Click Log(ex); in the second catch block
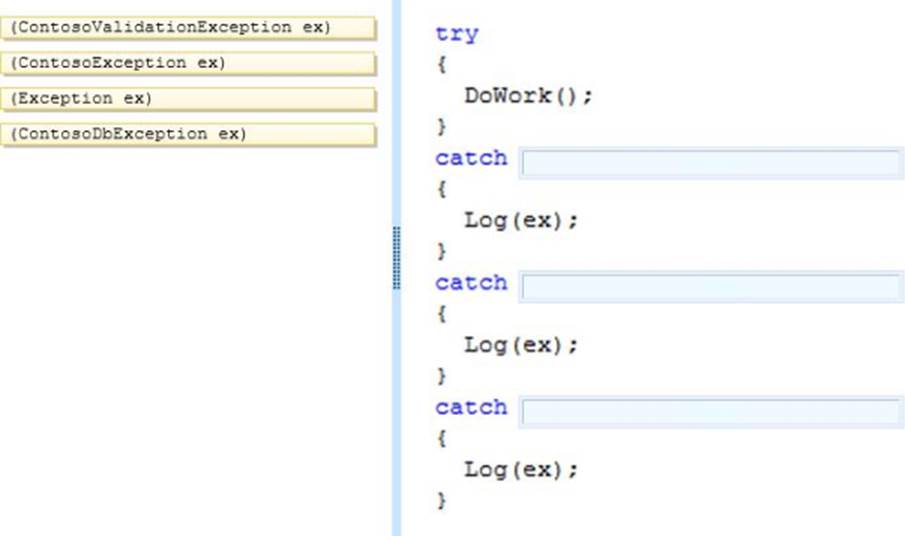The width and height of the screenshot is (905, 536). coord(520,345)
